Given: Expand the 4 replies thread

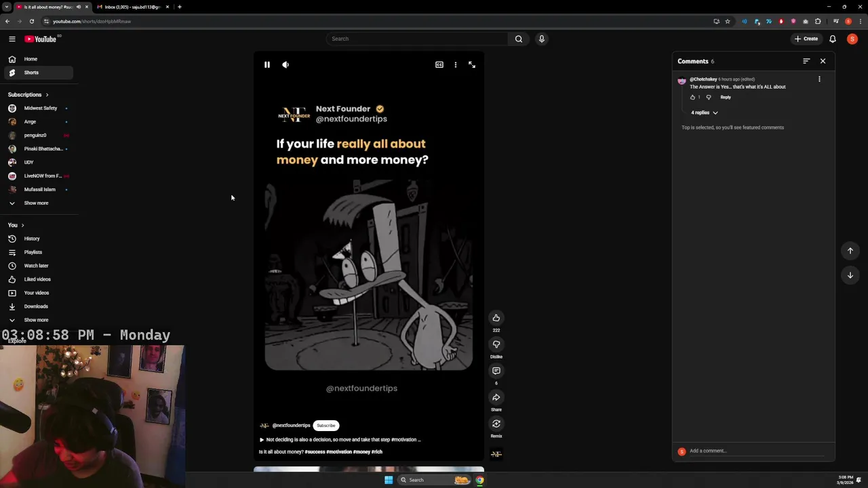Looking at the screenshot, I should click(x=704, y=113).
